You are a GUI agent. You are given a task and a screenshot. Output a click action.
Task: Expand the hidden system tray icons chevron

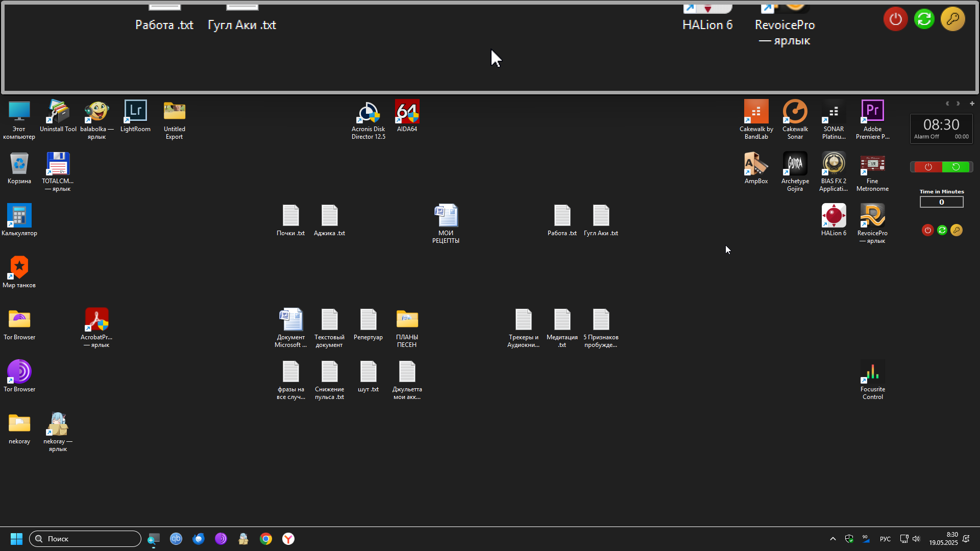click(x=832, y=539)
